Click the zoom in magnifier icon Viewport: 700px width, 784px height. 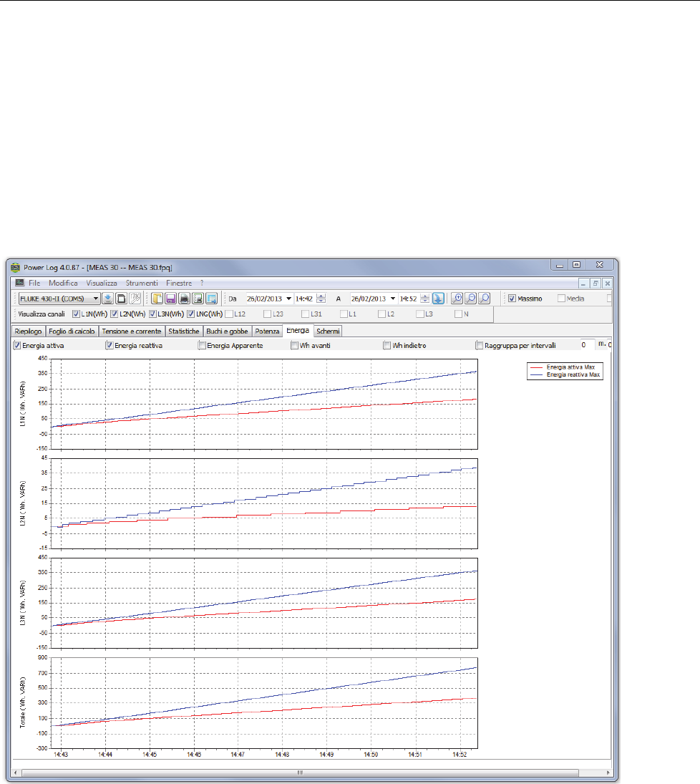457,299
